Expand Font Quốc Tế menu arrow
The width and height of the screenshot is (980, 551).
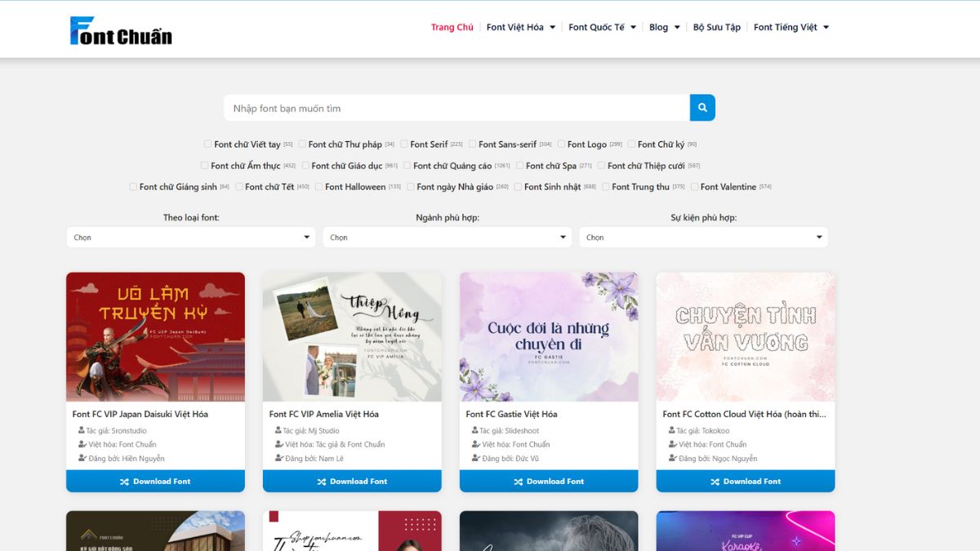point(633,28)
